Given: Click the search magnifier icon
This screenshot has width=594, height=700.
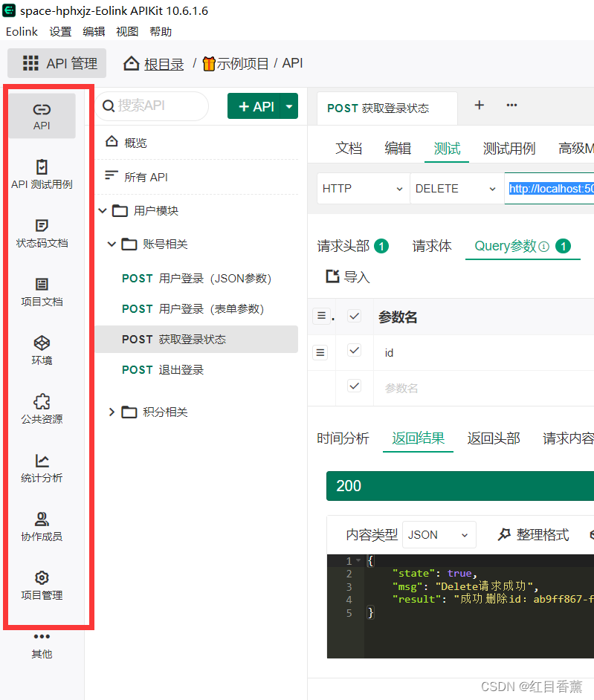Looking at the screenshot, I should click(x=109, y=106).
